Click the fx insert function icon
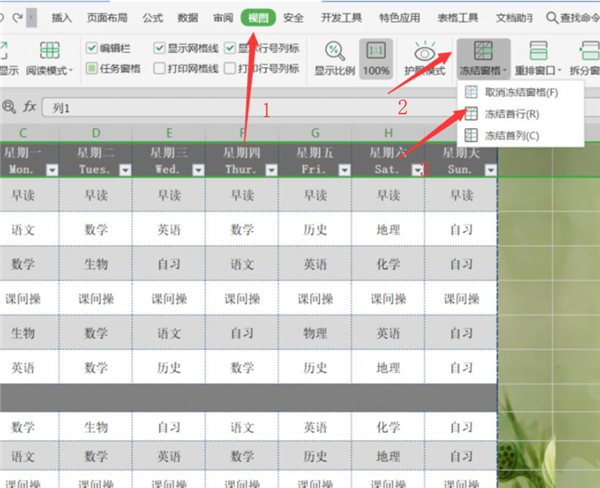The image size is (600, 488). click(x=29, y=106)
